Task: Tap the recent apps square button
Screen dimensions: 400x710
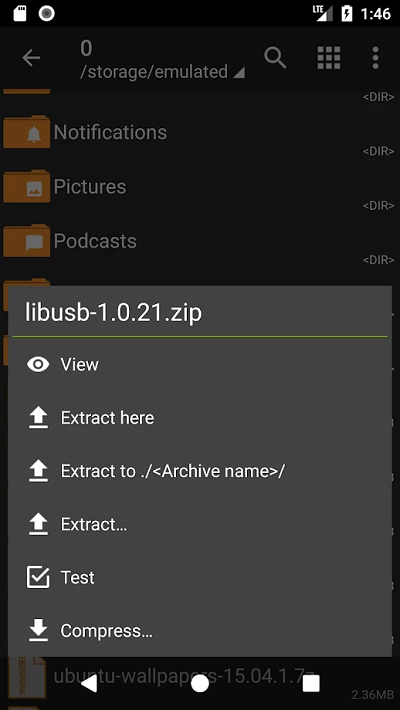Action: [x=311, y=683]
